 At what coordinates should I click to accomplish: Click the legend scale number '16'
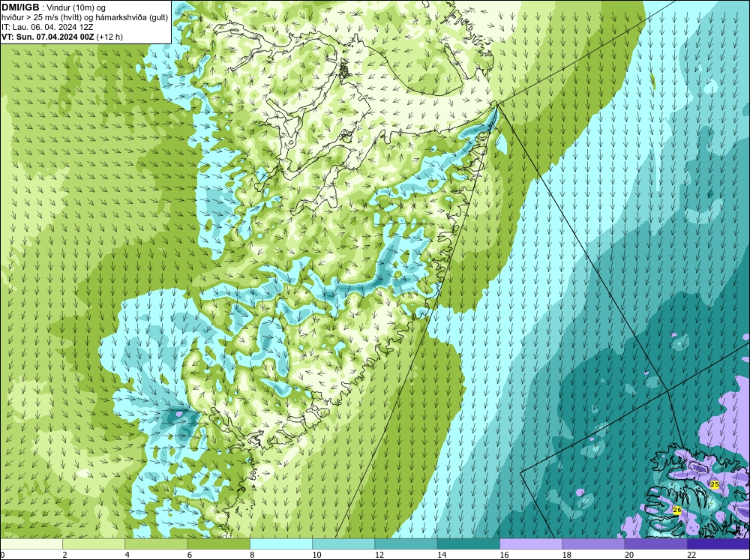pos(504,555)
